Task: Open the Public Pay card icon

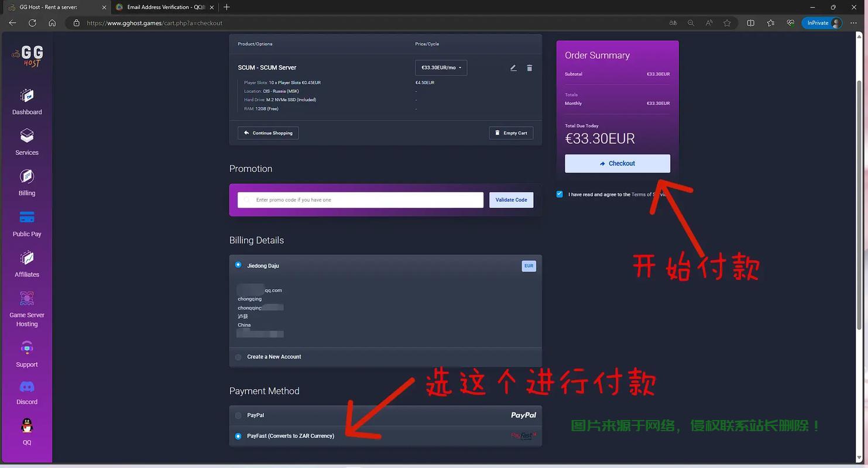Action: (27, 217)
